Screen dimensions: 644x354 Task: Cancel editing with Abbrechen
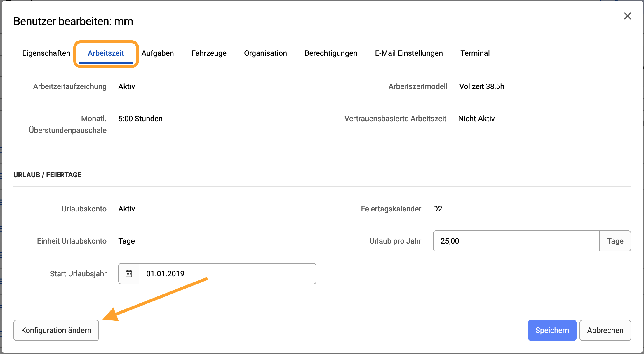605,330
